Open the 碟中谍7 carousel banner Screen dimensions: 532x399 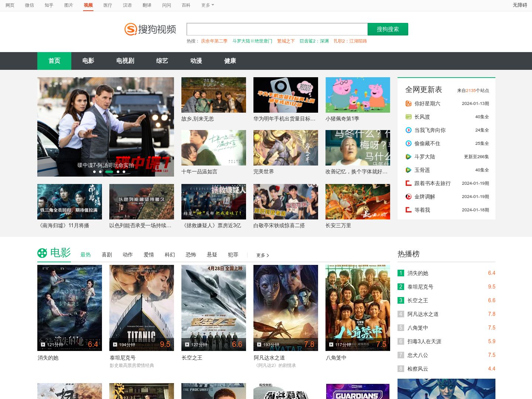point(106,127)
